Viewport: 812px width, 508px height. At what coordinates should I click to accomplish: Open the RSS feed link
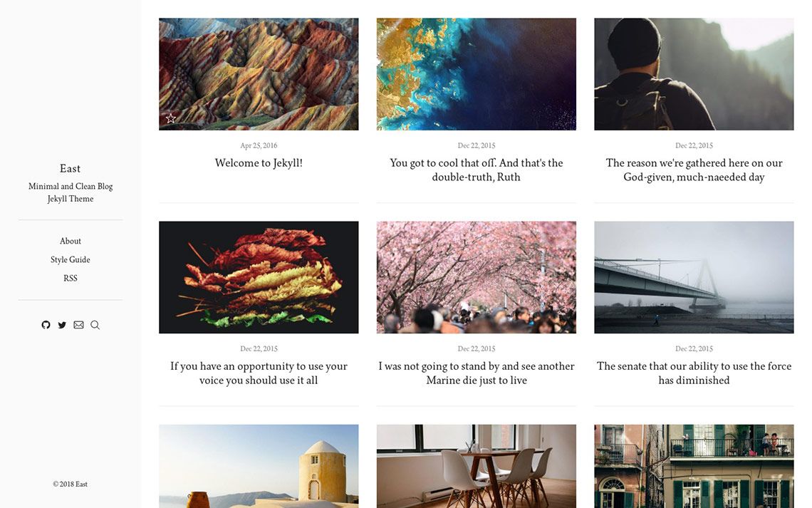71,278
